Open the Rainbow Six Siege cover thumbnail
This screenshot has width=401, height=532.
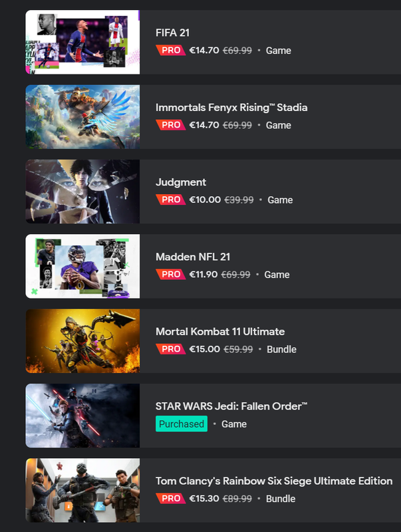pyautogui.click(x=82, y=490)
